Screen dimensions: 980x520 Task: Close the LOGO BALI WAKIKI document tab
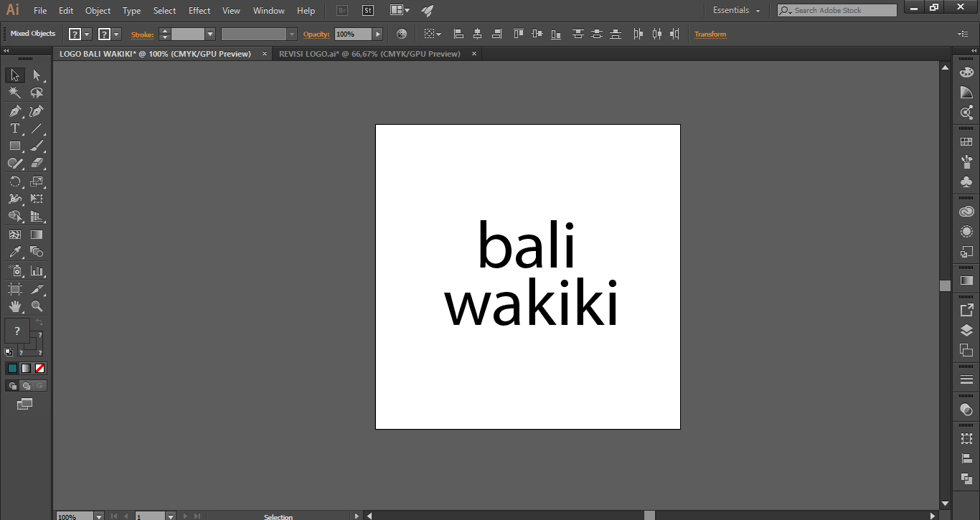[264, 54]
